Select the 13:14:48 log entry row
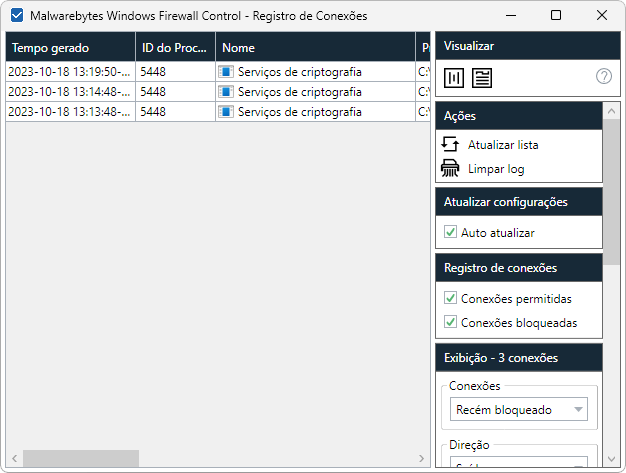 (x=70, y=92)
